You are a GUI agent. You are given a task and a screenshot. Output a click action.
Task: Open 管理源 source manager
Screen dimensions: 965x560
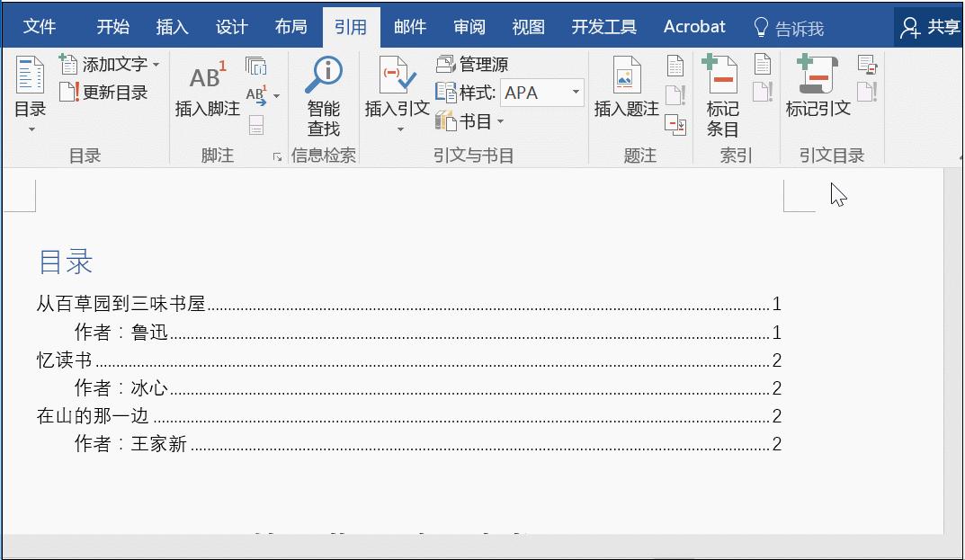click(x=476, y=63)
